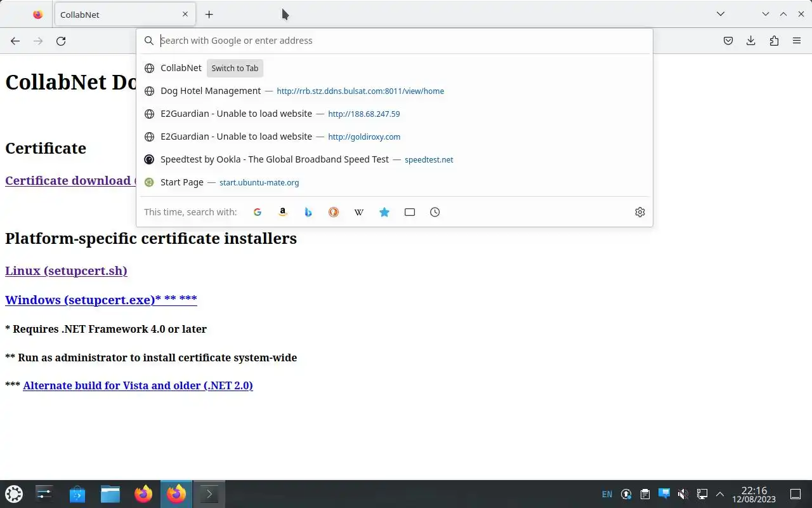812x508 pixels.
Task: Search this time with Wikipedia
Action: point(359,212)
